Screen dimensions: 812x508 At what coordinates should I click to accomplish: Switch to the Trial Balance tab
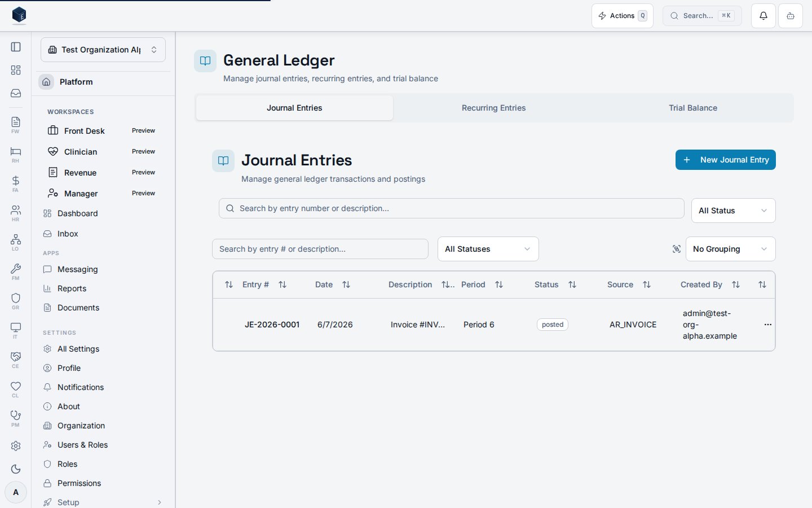(x=693, y=108)
